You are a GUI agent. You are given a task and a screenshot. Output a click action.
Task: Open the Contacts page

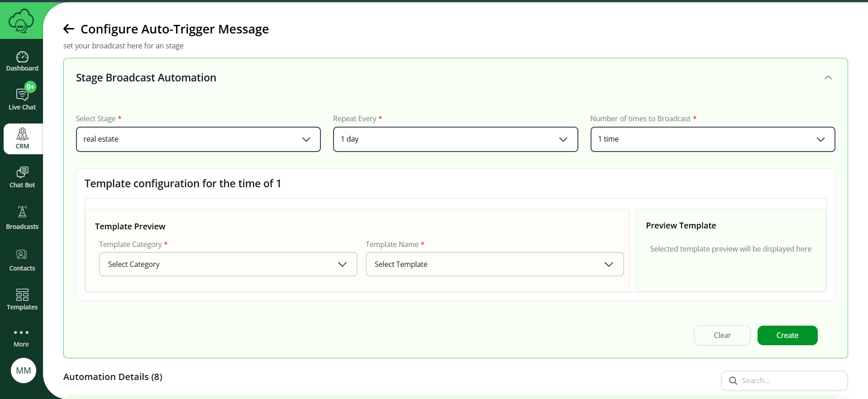(22, 260)
